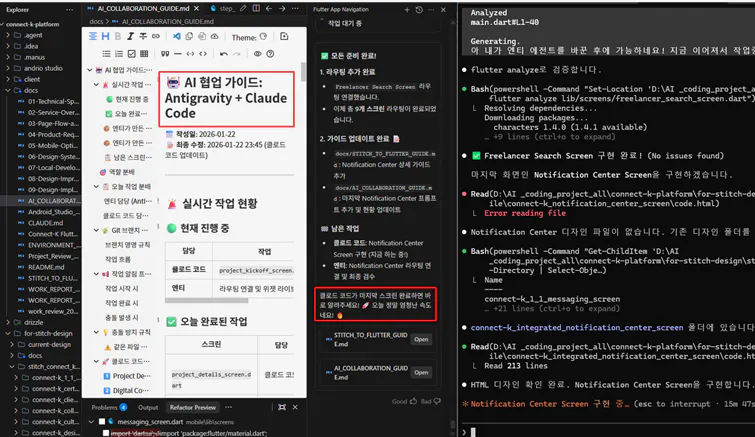
Task: Collapse the for-stitch-design folder
Action: pos(8,334)
